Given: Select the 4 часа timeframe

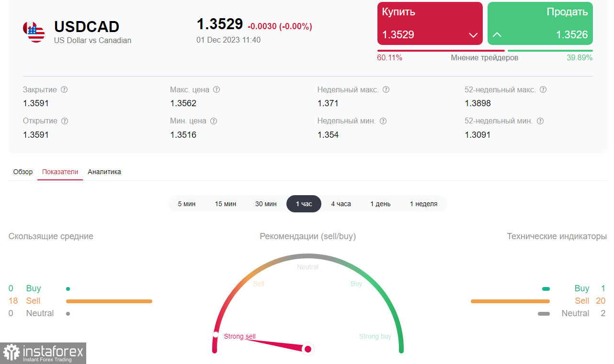Looking at the screenshot, I should [341, 204].
